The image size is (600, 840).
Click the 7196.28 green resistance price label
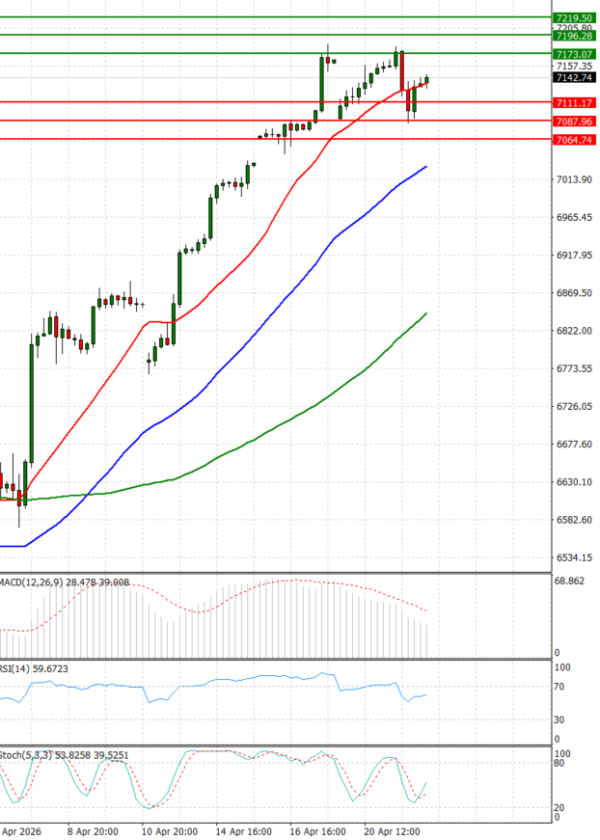pyautogui.click(x=574, y=36)
